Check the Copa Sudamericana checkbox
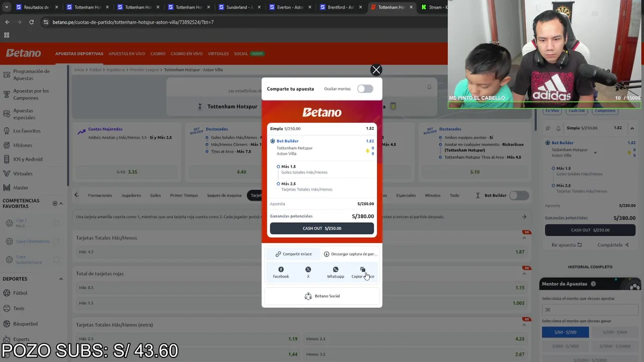 (x=56, y=259)
